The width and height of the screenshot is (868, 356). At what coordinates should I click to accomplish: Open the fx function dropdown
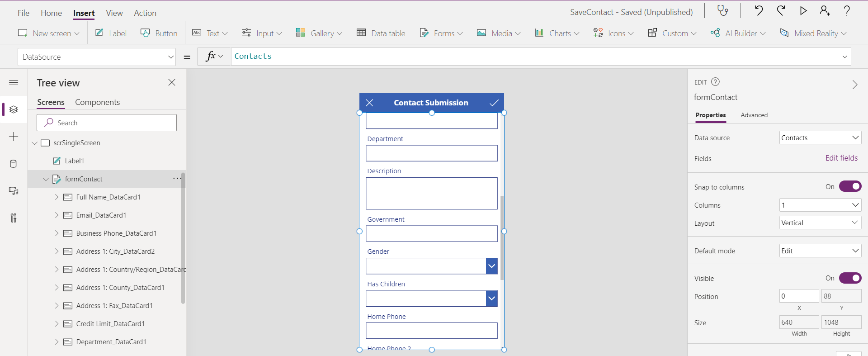(214, 57)
